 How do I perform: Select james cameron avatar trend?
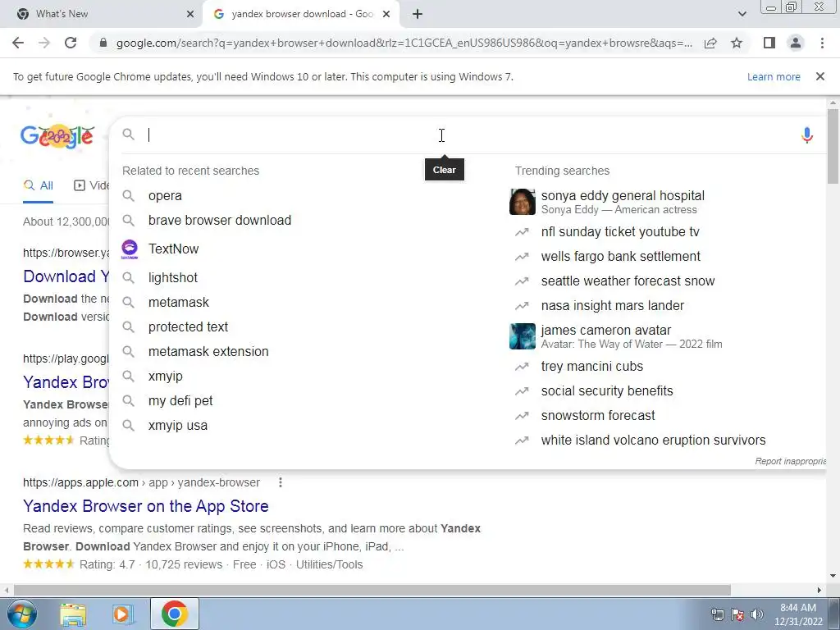pyautogui.click(x=606, y=330)
